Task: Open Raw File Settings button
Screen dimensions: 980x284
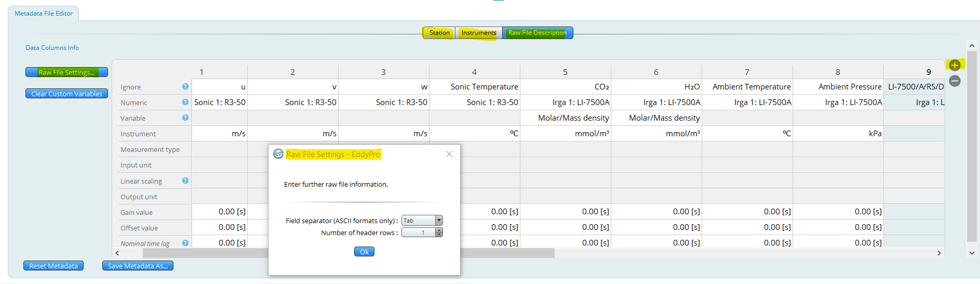Action: (66, 72)
